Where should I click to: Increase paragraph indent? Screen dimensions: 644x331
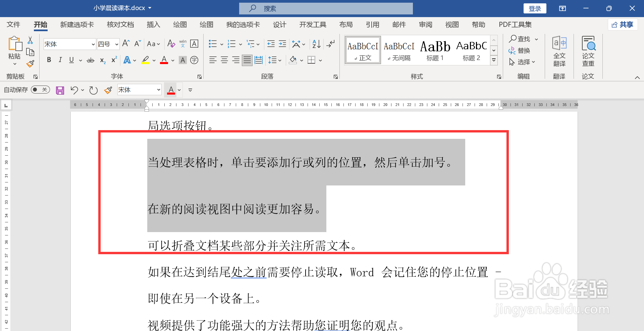click(282, 44)
